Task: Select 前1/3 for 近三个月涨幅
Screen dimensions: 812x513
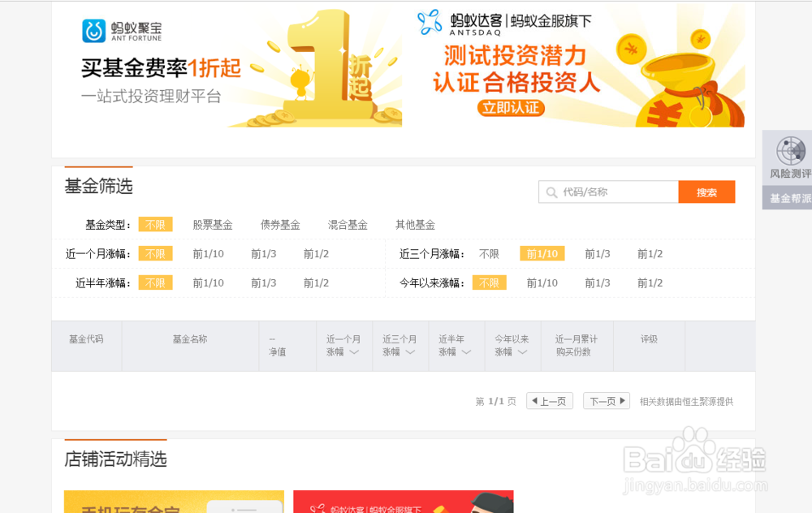Action: 598,253
